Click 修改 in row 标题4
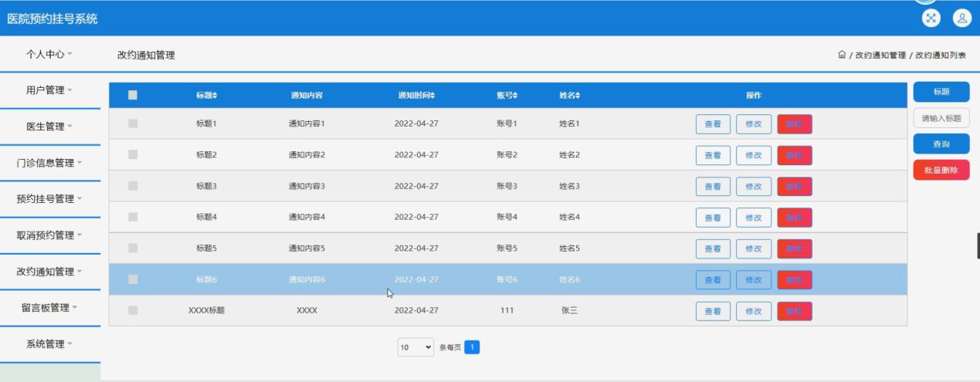This screenshot has width=980, height=382. coord(754,218)
